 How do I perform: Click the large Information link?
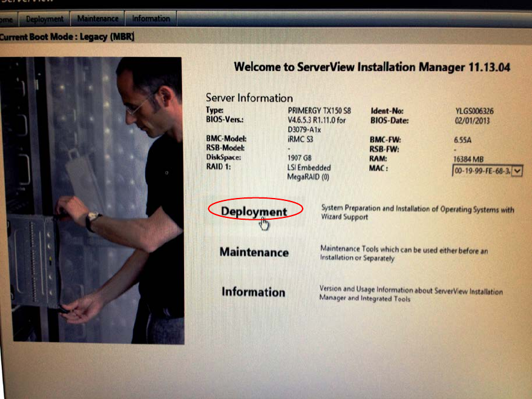[254, 292]
